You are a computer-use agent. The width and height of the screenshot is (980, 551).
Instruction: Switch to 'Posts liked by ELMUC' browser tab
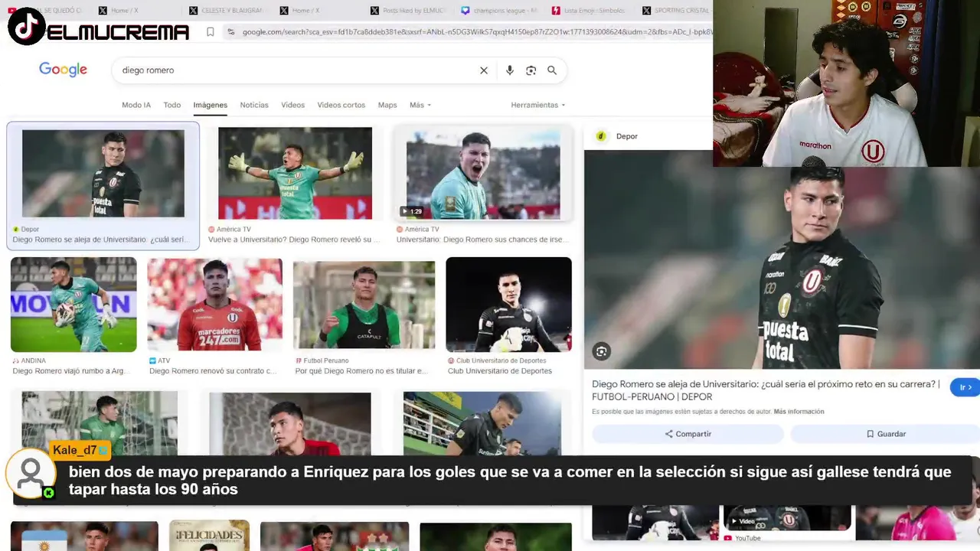[x=407, y=11]
